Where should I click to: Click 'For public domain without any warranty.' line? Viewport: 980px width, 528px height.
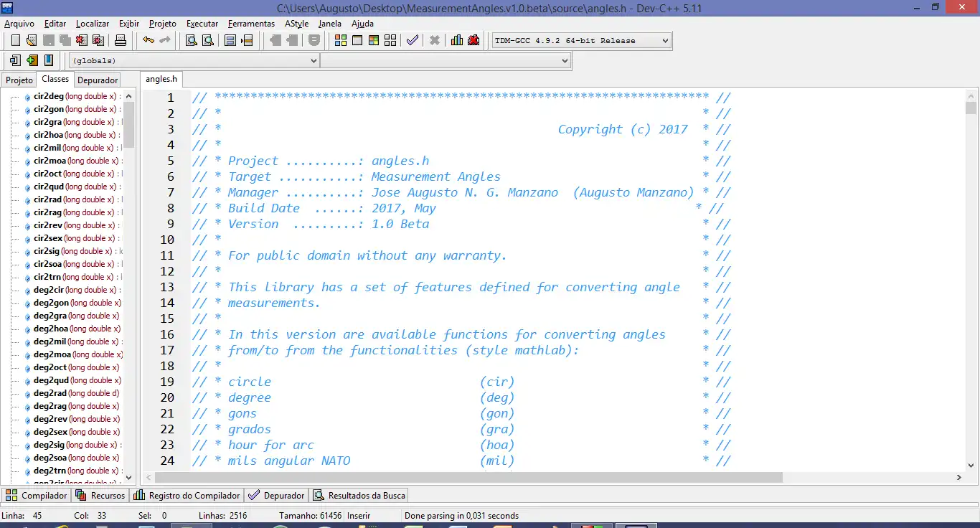[x=367, y=255]
